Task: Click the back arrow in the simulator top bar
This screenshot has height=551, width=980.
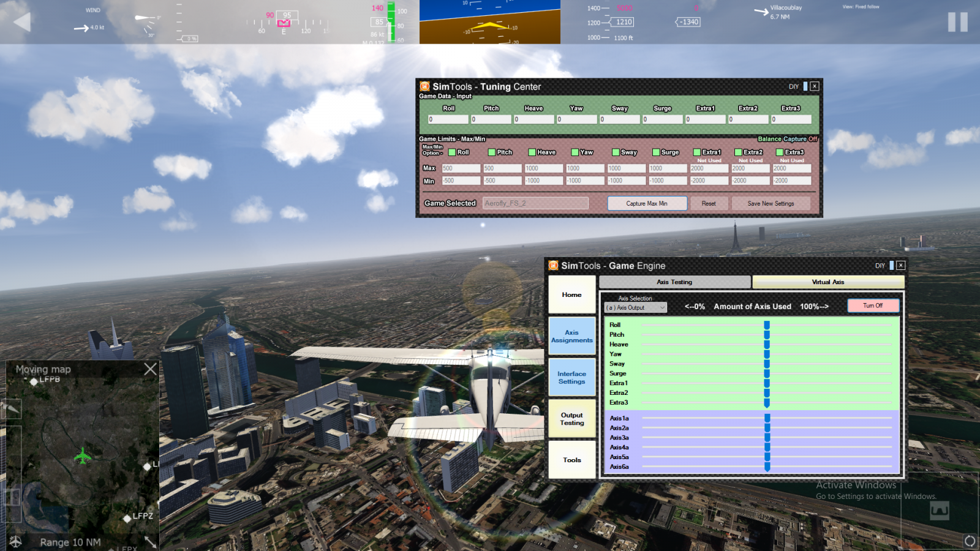Action: [22, 22]
